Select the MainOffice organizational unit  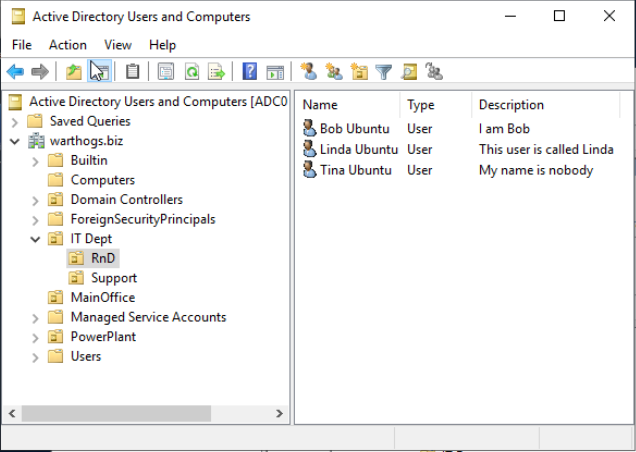[103, 297]
